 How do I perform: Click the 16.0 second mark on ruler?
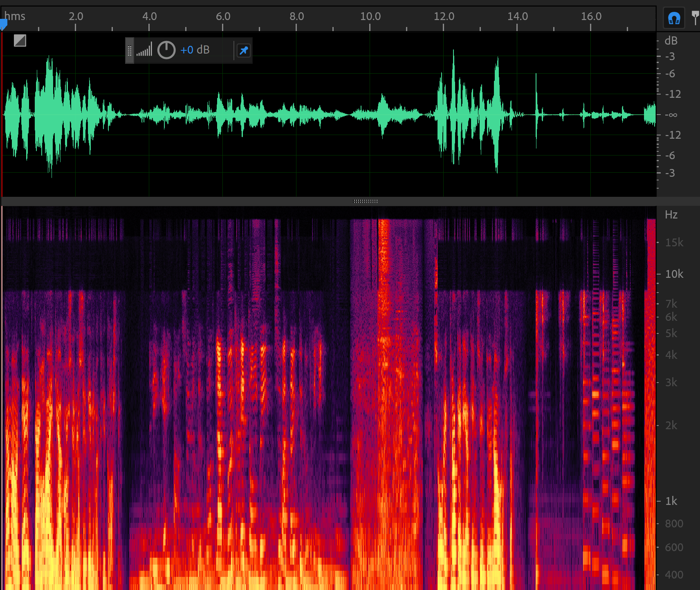tap(591, 16)
